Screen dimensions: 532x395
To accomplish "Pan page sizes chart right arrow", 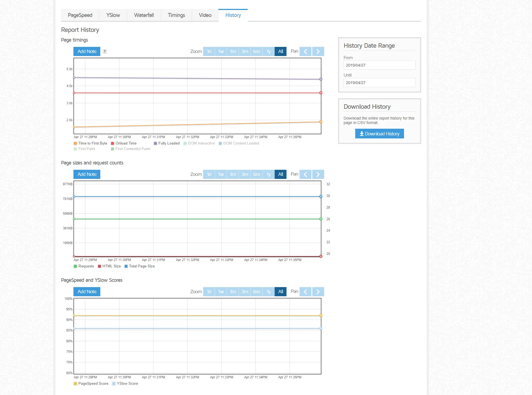I will (x=318, y=174).
